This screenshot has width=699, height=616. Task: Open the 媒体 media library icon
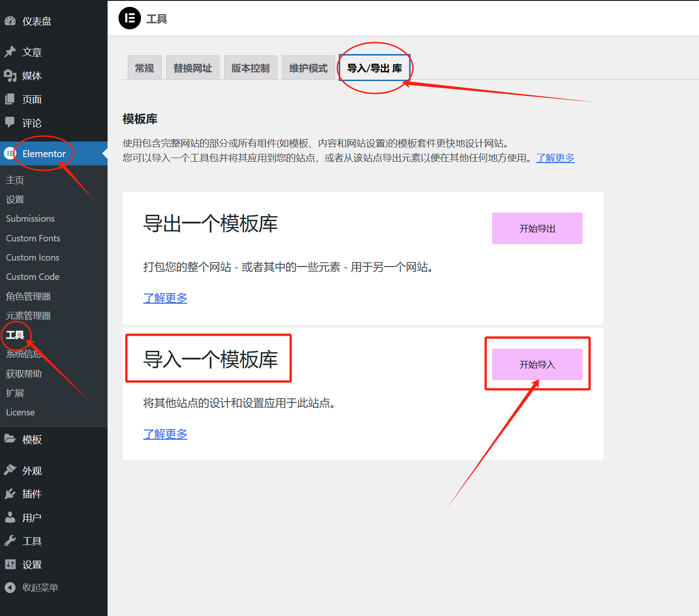(x=10, y=76)
